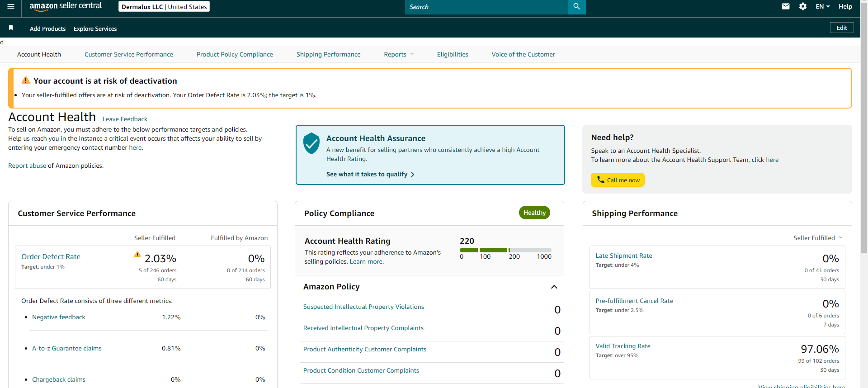This screenshot has height=388, width=868.
Task: Open Product Condition Customer Complaints
Action: coord(361,370)
